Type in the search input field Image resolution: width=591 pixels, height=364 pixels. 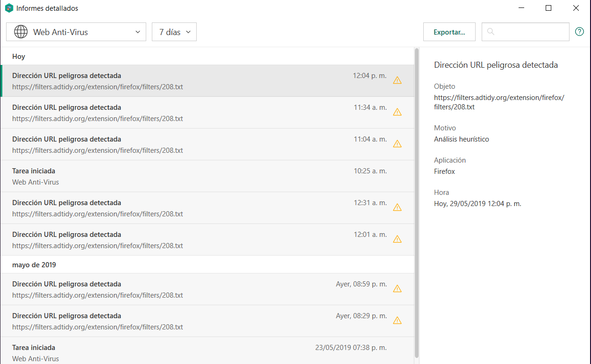(x=530, y=32)
